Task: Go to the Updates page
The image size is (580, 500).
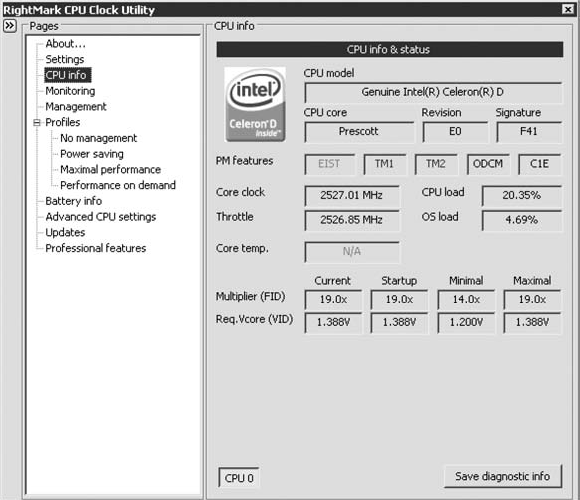Action: pos(65,232)
